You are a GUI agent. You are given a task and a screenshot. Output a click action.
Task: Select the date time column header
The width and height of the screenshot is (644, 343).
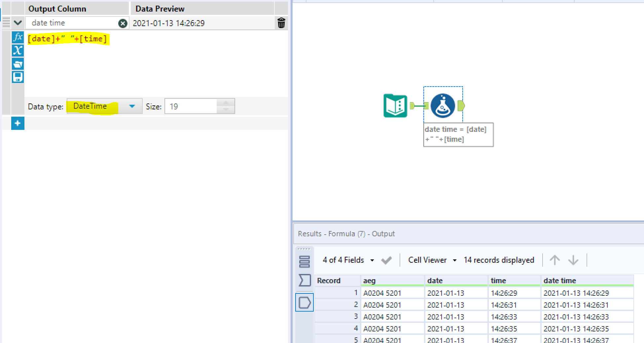[x=559, y=280]
